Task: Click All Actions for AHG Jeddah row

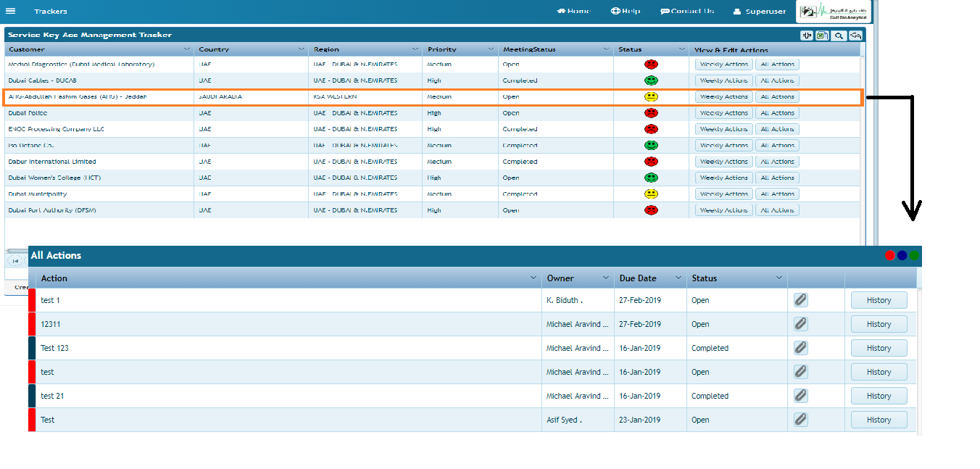Action: [777, 96]
